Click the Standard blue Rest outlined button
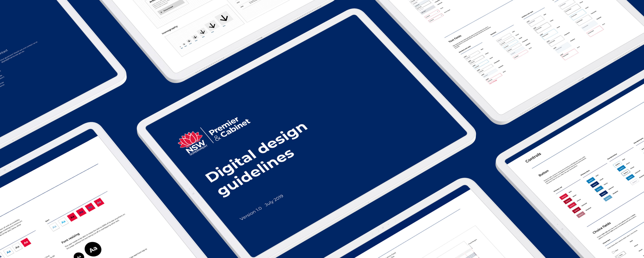 click(x=617, y=164)
